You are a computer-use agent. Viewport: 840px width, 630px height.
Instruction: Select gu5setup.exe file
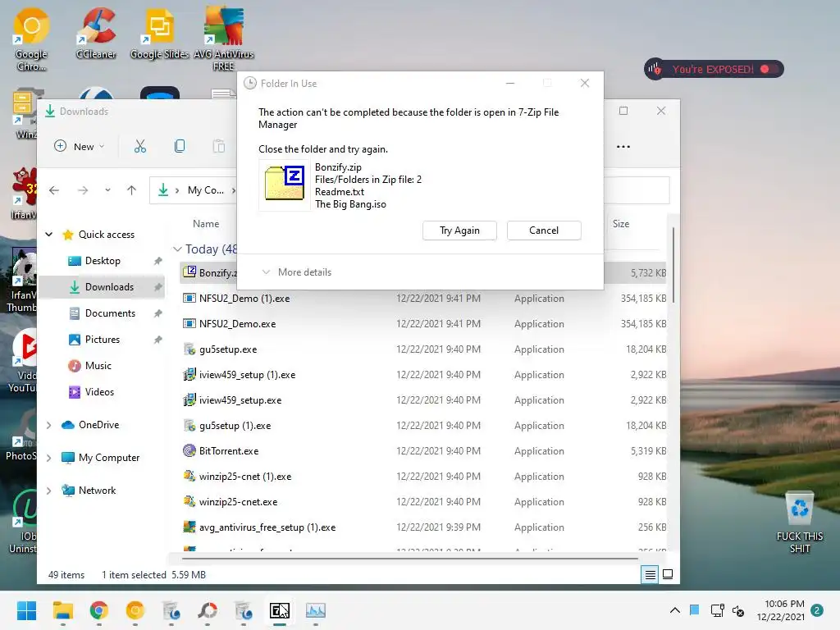(x=423, y=349)
